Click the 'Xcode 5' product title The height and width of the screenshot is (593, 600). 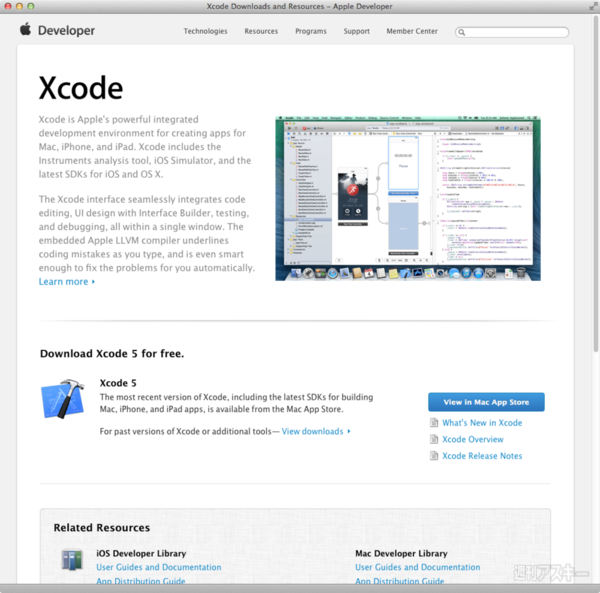tap(118, 383)
